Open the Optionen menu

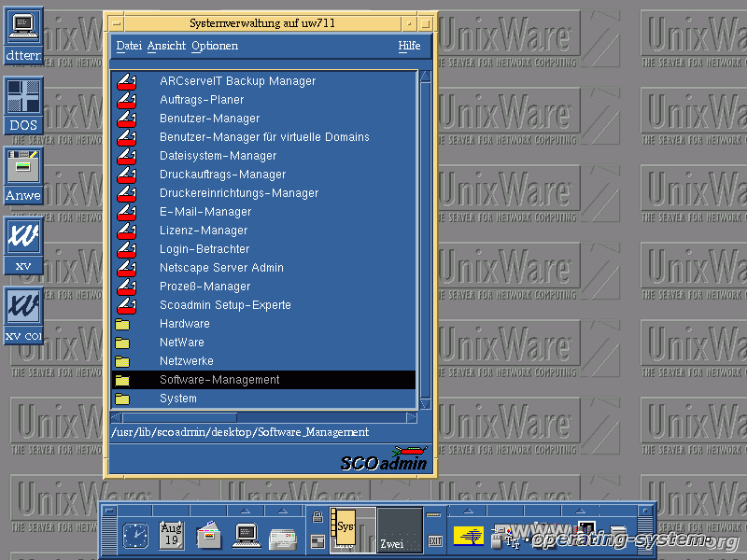(x=215, y=46)
